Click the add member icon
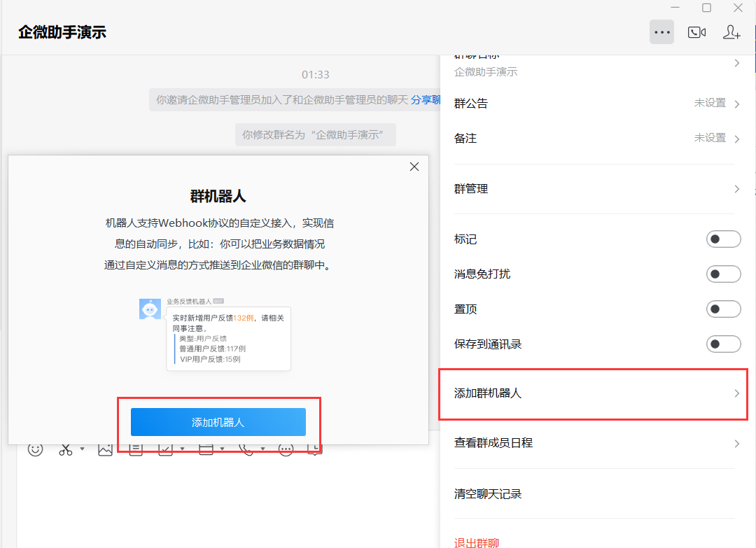 pos(731,32)
